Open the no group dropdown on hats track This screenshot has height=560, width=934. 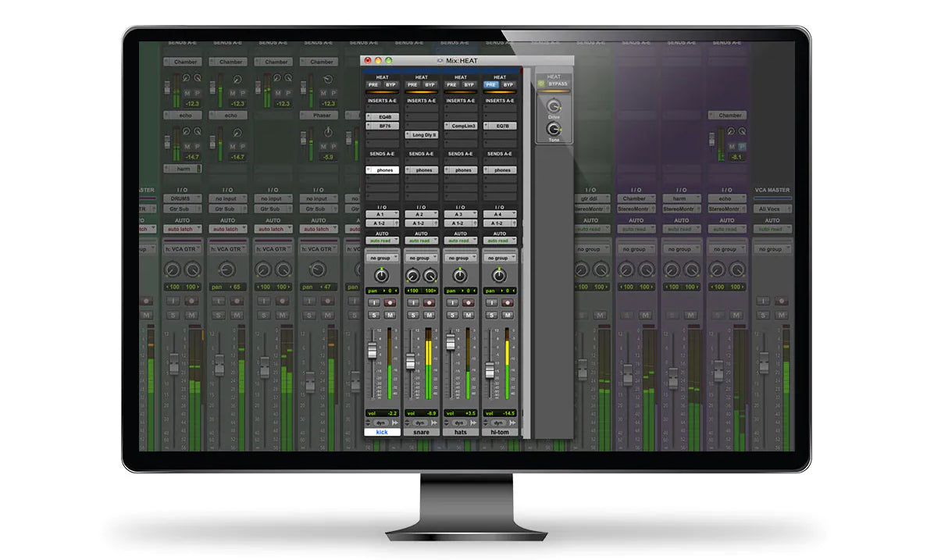(461, 258)
